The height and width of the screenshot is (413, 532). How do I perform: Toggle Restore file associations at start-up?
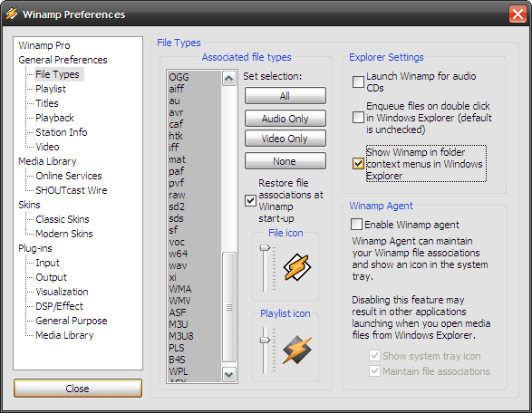tap(250, 200)
